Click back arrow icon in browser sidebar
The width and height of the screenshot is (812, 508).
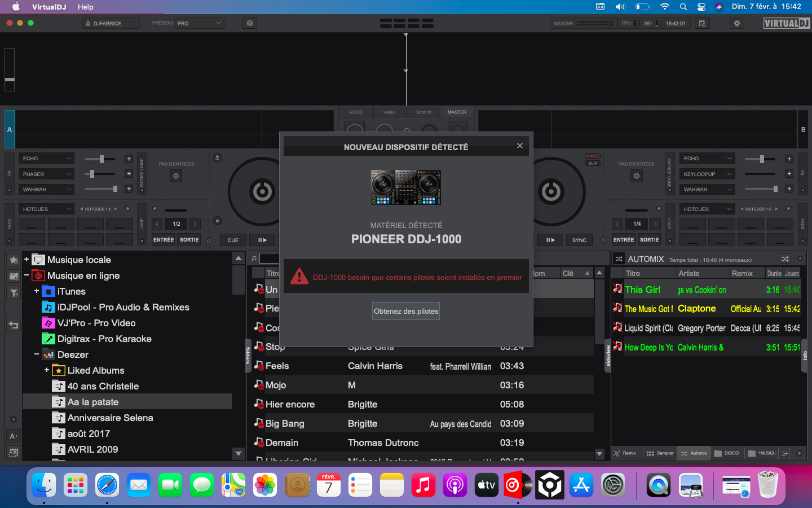click(14, 325)
